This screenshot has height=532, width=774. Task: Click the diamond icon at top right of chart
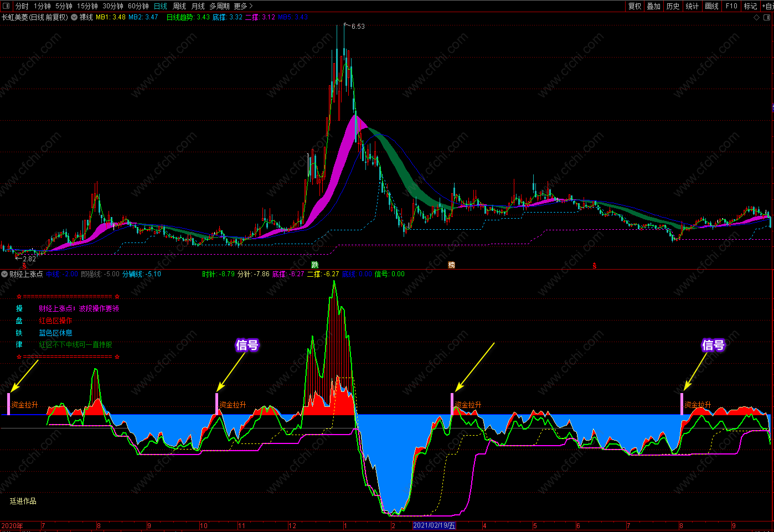[x=757, y=17]
